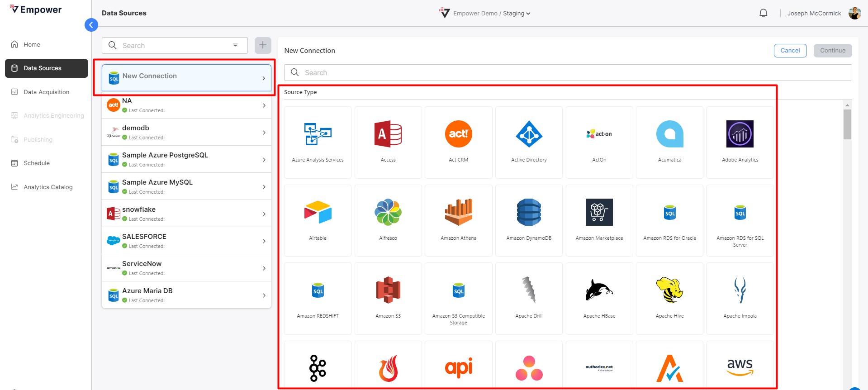868x390 pixels.
Task: Choose the Apache Drill connector
Action: (529, 299)
